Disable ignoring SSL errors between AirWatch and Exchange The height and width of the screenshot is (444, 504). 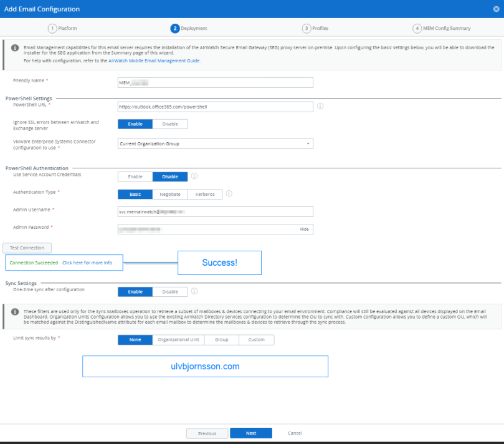[171, 124]
